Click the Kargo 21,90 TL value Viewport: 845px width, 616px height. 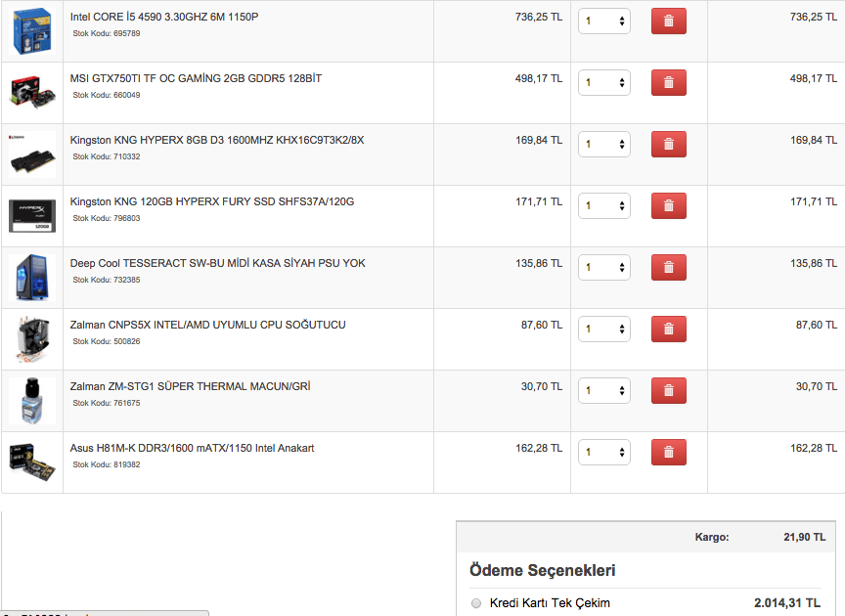coord(804,537)
